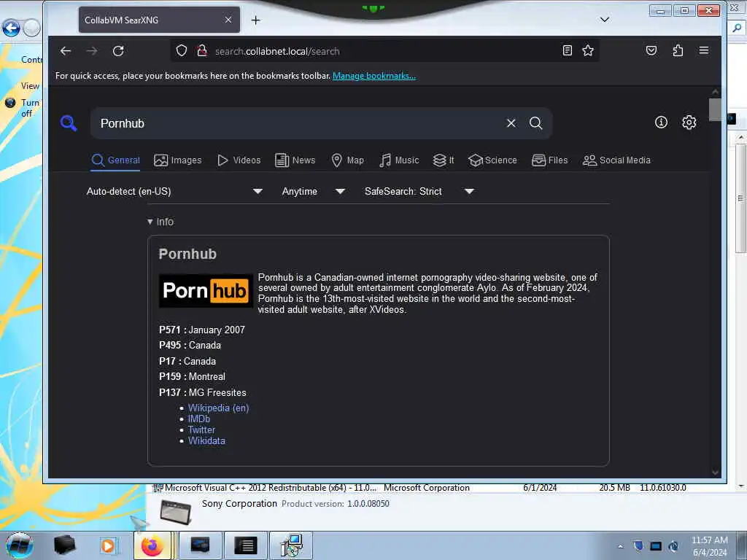Viewport: 747px width, 560px height.
Task: Click the network tray icon
Action: point(656,546)
